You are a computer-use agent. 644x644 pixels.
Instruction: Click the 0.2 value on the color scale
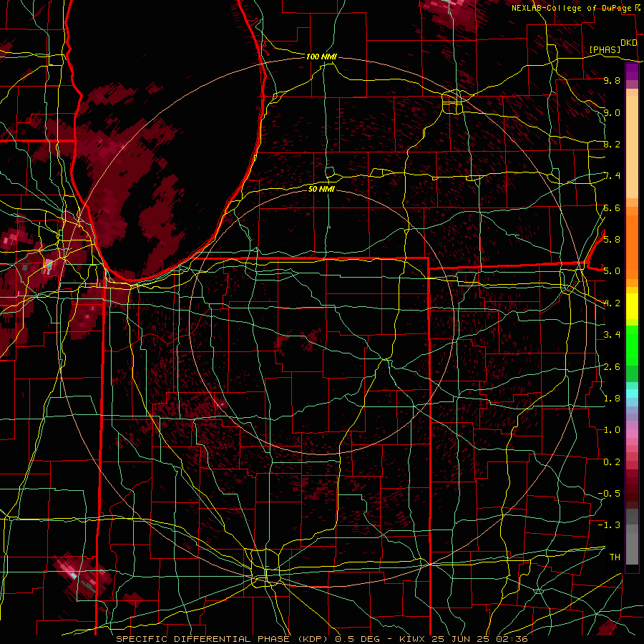click(612, 462)
